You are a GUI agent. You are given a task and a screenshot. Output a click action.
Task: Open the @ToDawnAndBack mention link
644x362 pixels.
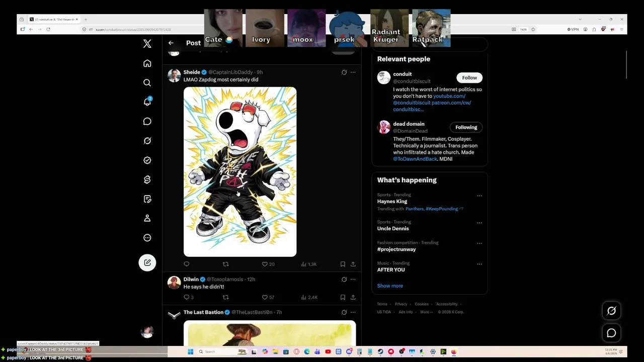click(x=415, y=159)
